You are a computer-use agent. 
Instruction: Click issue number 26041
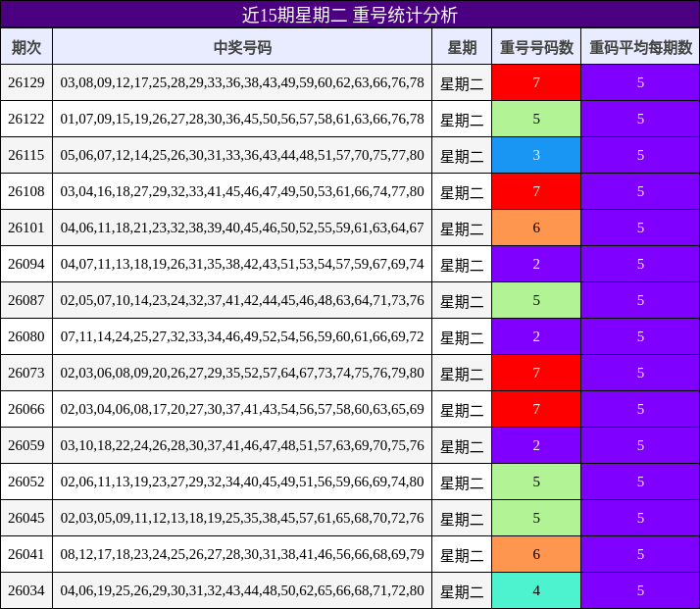[26, 554]
